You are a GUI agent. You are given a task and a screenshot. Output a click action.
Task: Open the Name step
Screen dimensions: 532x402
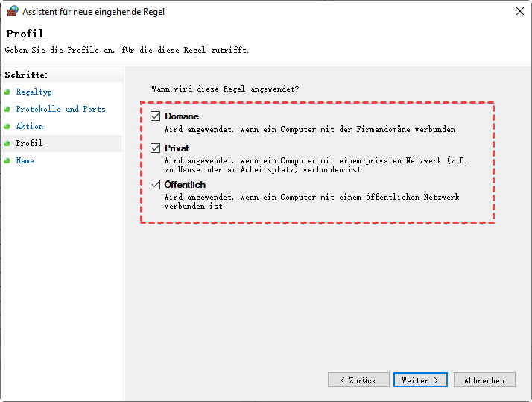click(25, 160)
